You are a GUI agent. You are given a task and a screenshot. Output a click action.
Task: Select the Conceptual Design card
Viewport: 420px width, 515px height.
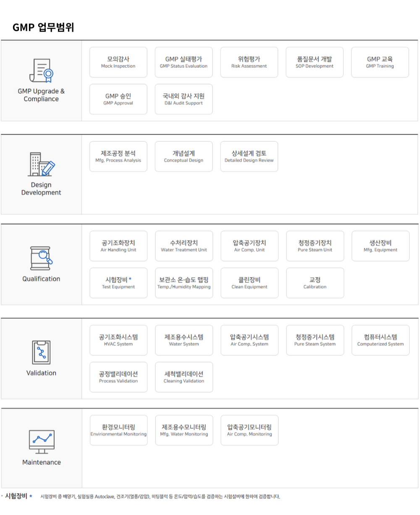[184, 156]
